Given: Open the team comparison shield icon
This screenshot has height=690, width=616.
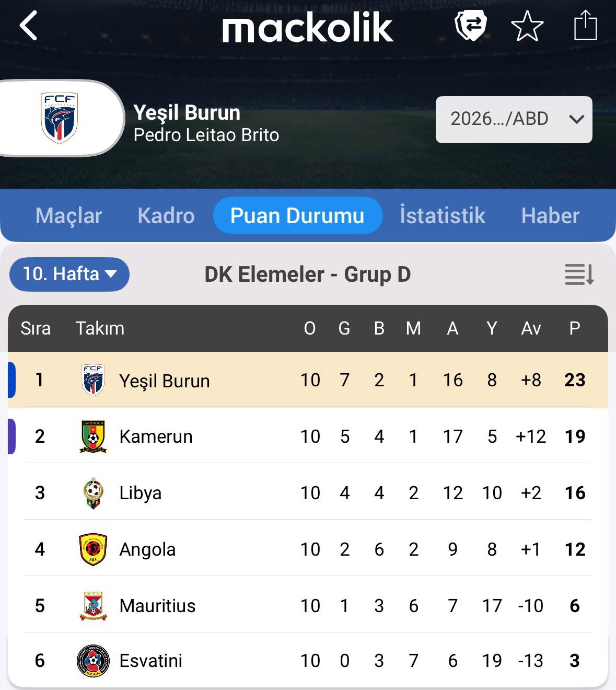Looking at the screenshot, I should pos(471,26).
